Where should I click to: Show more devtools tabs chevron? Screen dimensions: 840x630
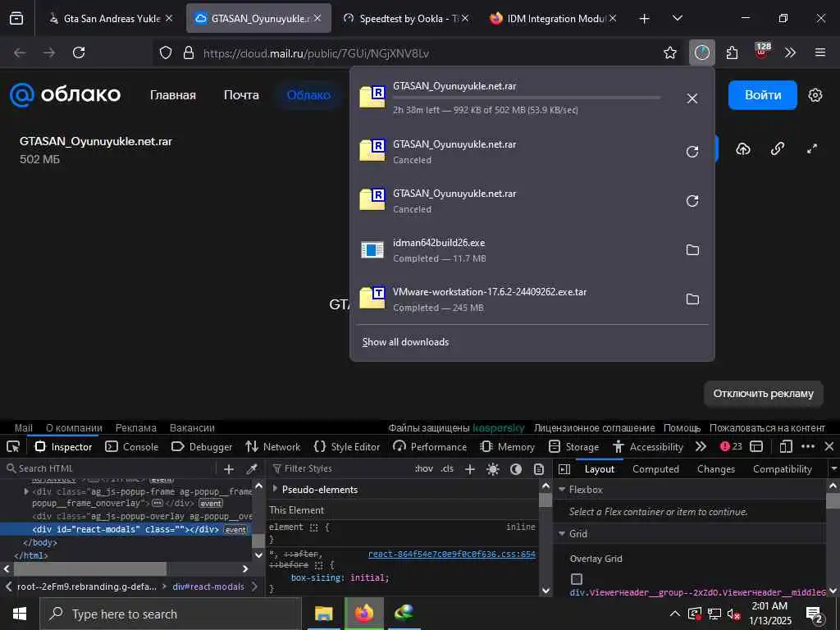point(701,446)
